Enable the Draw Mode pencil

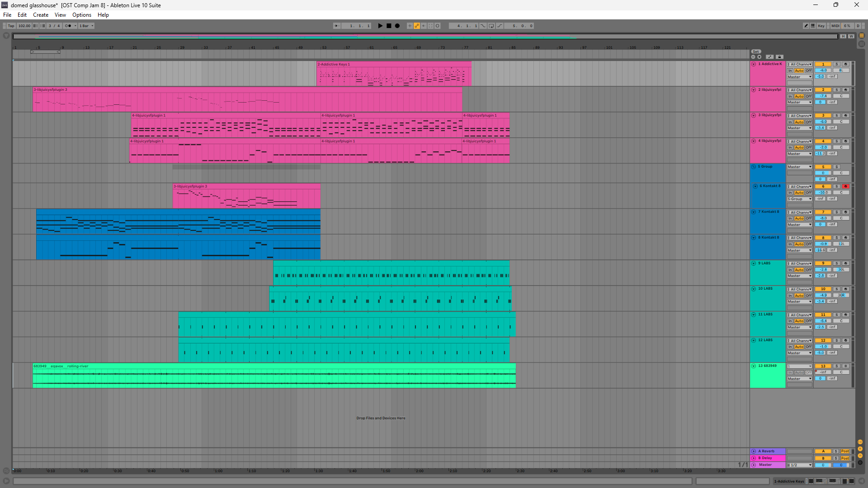click(806, 26)
